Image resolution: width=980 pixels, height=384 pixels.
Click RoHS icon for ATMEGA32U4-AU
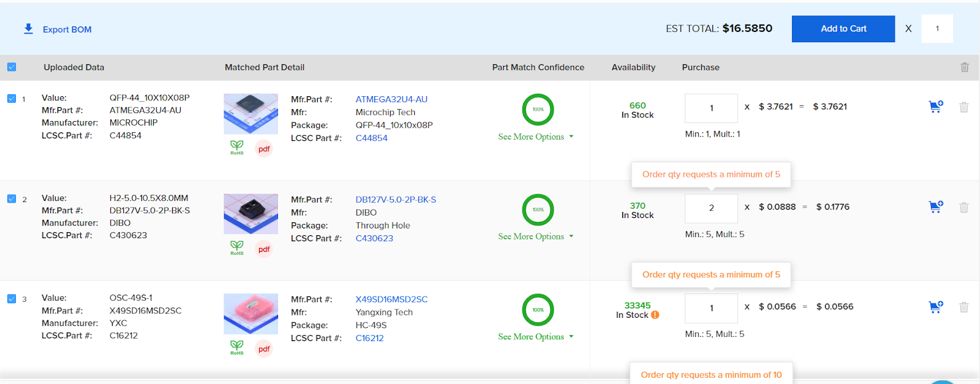(x=237, y=148)
